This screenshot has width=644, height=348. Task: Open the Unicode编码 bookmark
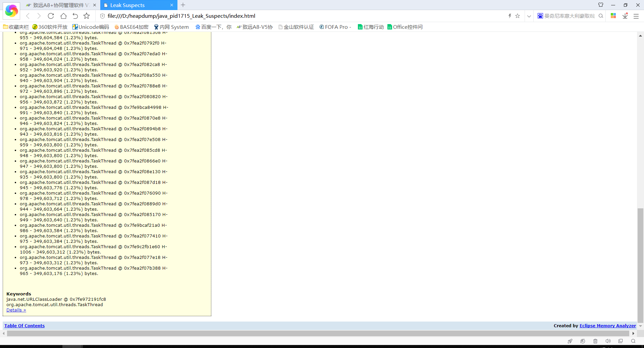(91, 27)
